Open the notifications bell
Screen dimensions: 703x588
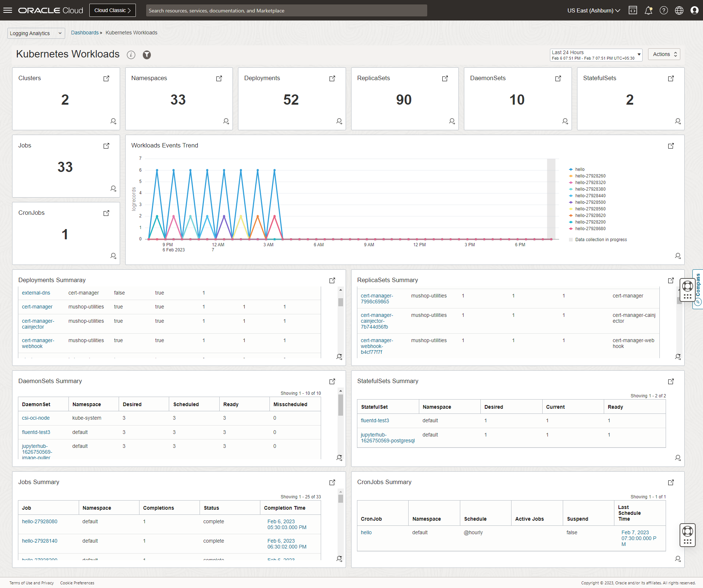pos(648,10)
